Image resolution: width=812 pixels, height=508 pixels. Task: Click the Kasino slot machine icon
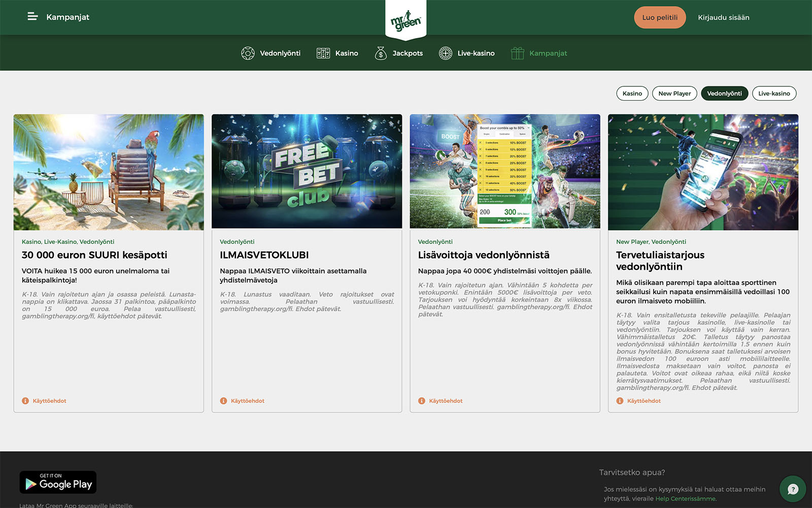click(323, 53)
